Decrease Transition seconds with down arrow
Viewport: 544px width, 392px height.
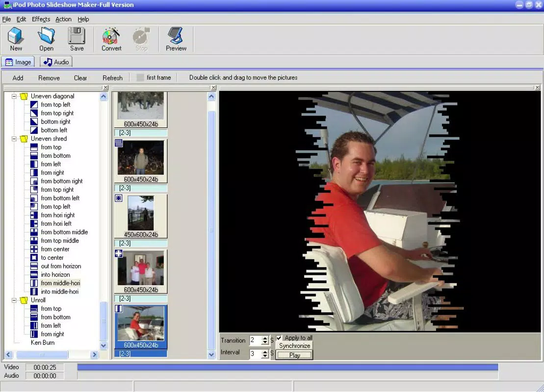pos(265,343)
